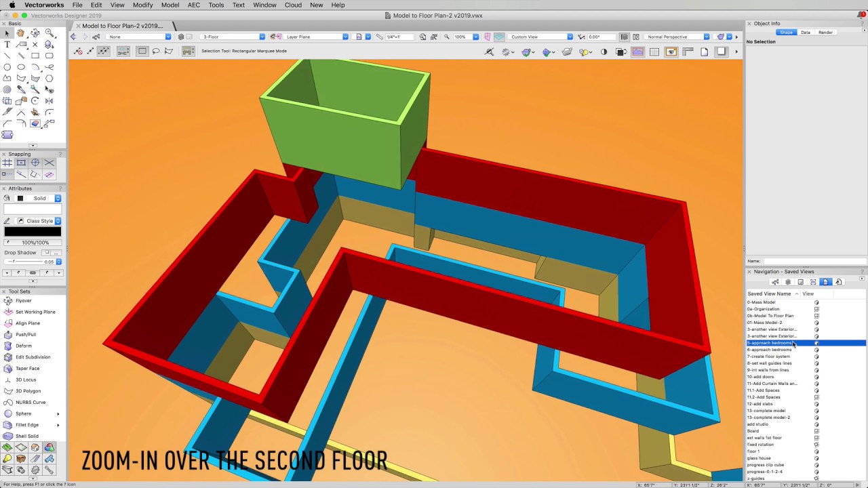Open the 0-Mass Model saved view
This screenshot has height=488, width=868.
(761, 302)
